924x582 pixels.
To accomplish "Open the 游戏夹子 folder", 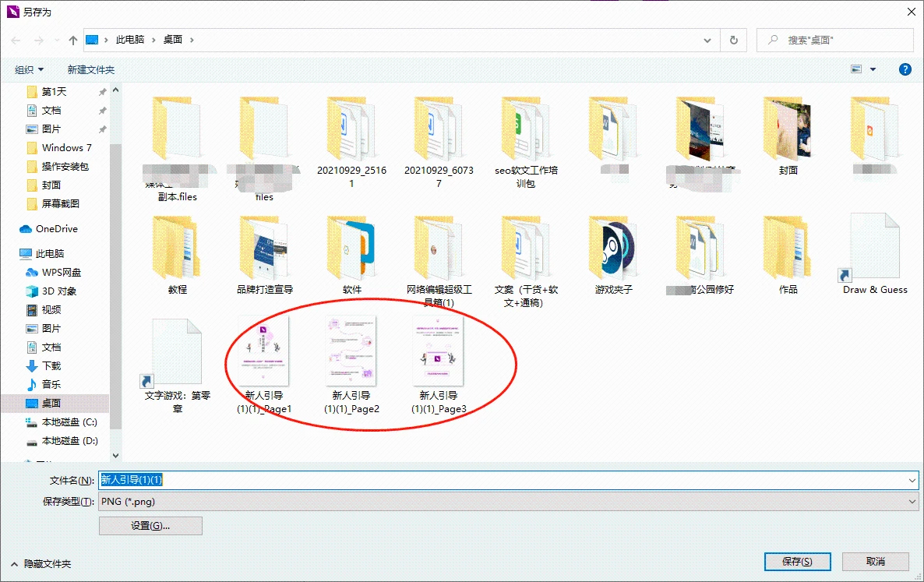I will coord(613,256).
